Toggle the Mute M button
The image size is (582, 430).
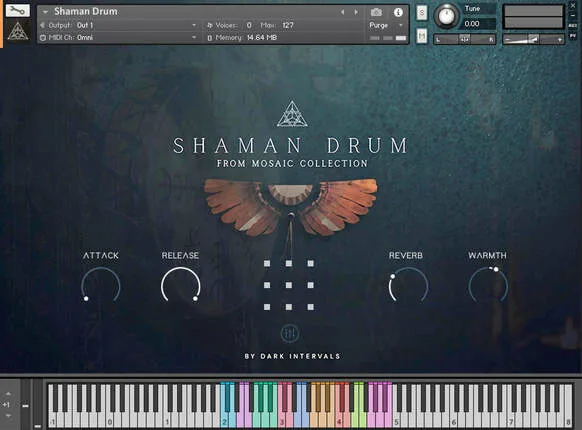coord(422,36)
